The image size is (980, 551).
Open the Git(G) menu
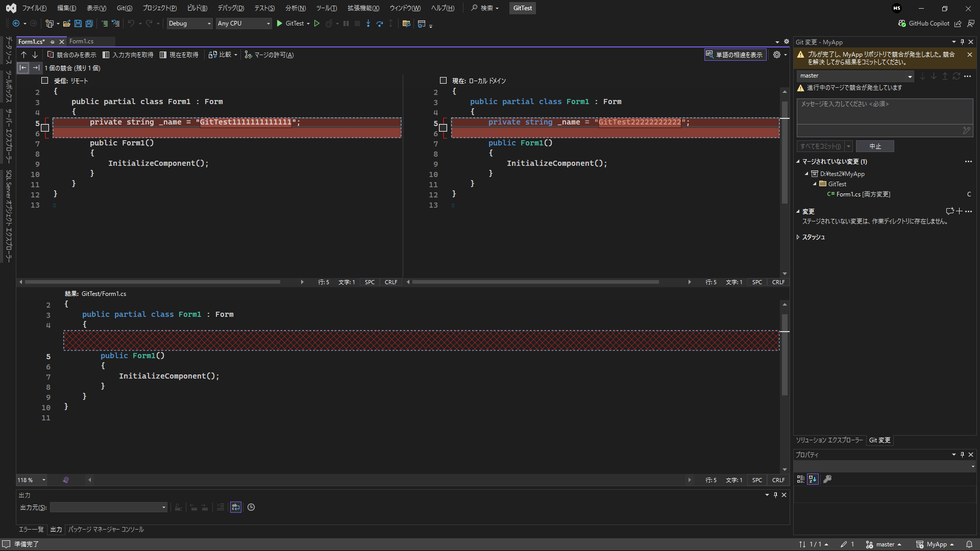coord(124,8)
